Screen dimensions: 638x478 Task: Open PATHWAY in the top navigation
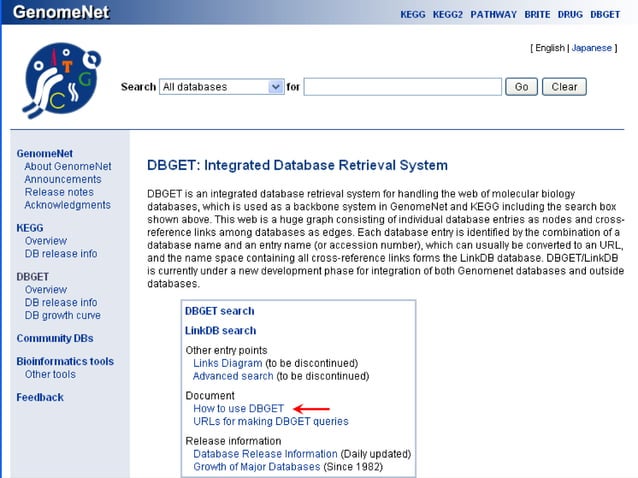click(494, 15)
